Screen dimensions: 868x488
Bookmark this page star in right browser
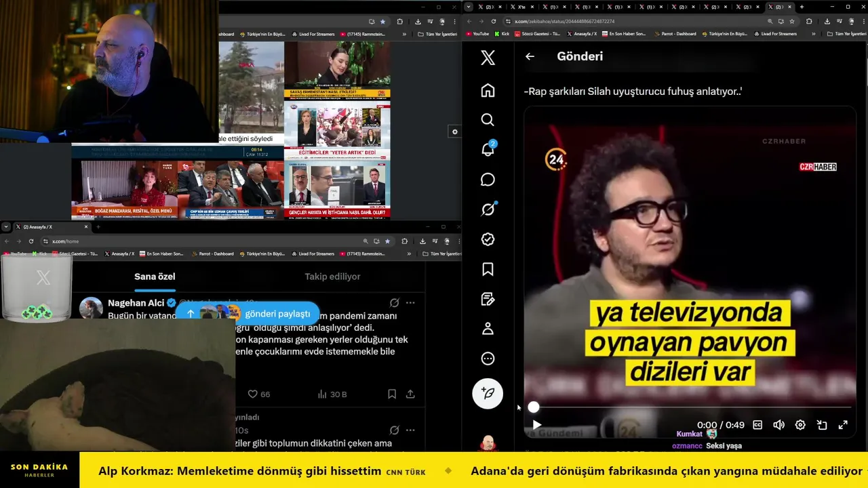point(791,22)
